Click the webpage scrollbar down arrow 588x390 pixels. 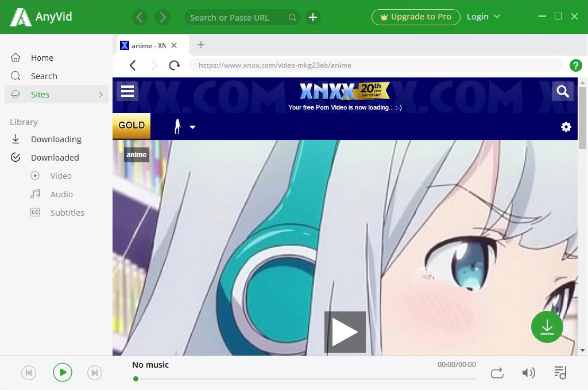[x=582, y=350]
